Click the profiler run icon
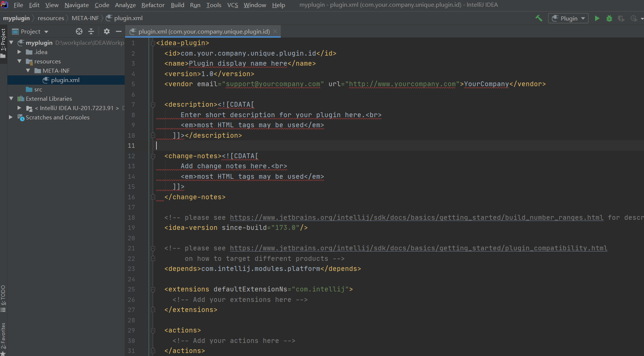This screenshot has width=644, height=356. pos(634,18)
